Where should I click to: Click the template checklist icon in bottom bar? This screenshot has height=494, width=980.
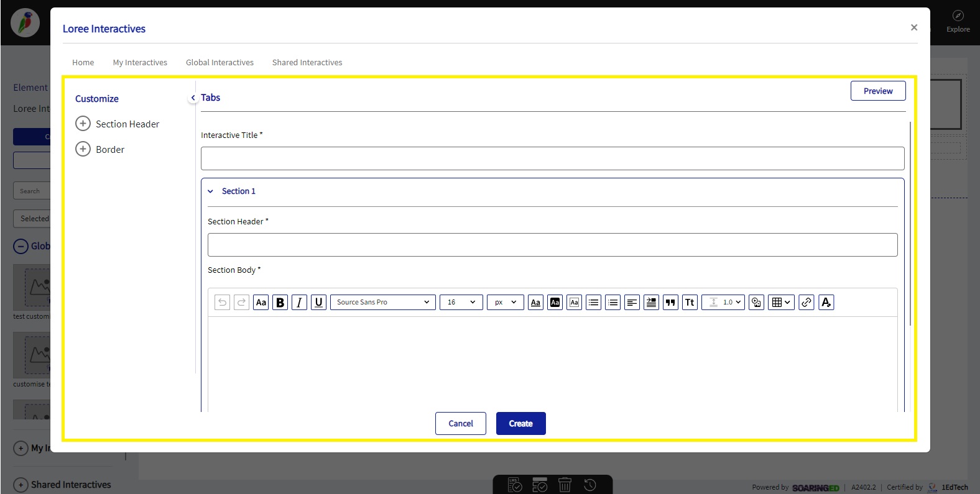coord(540,485)
